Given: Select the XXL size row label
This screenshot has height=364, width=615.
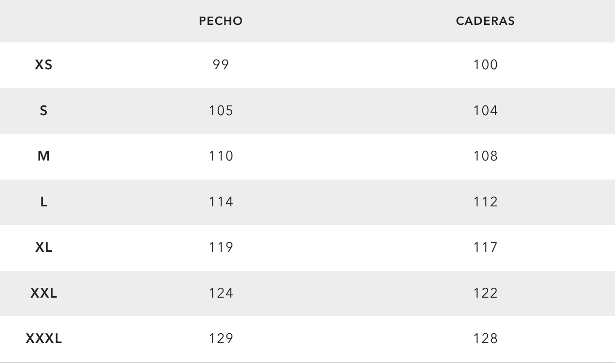Looking at the screenshot, I should (x=43, y=293).
